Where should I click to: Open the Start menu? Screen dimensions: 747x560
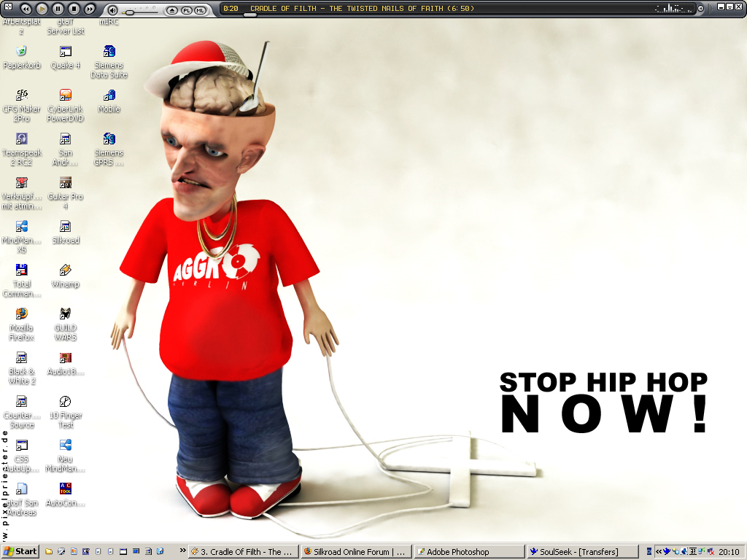20,551
